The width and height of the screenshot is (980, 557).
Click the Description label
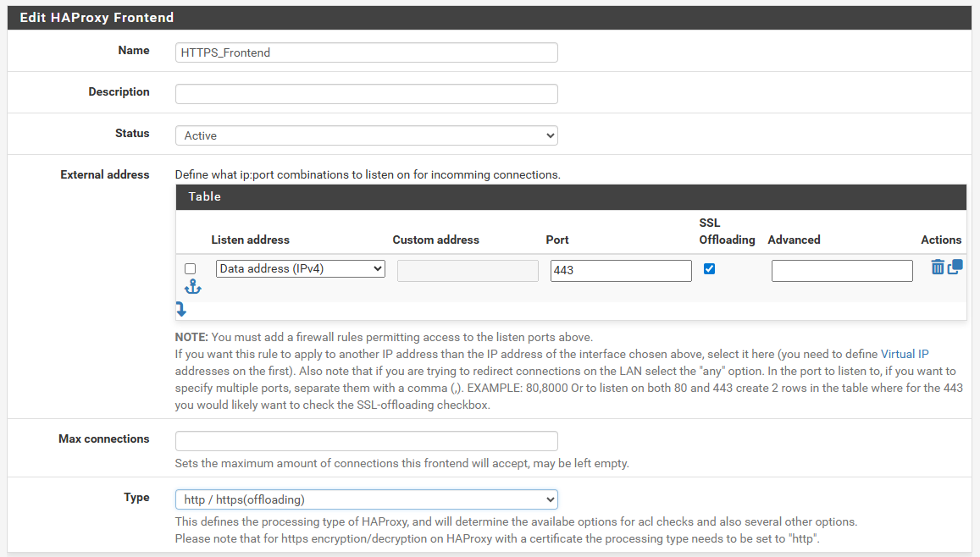119,91
